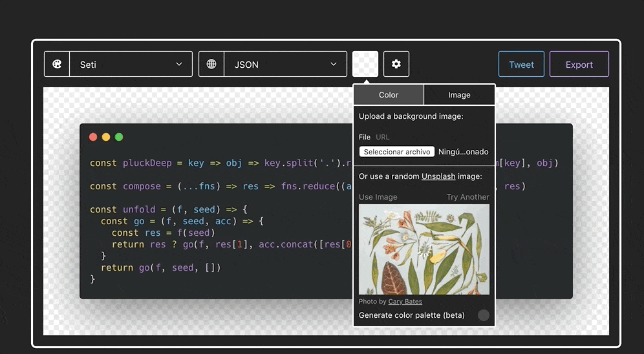Switch to the Image tab
Image resolution: width=644 pixels, height=354 pixels.
click(459, 95)
